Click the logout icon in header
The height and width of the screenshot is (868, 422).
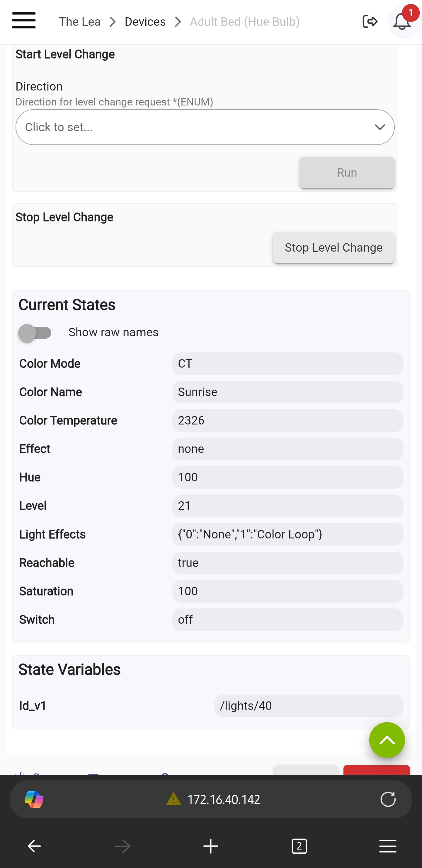tap(370, 22)
